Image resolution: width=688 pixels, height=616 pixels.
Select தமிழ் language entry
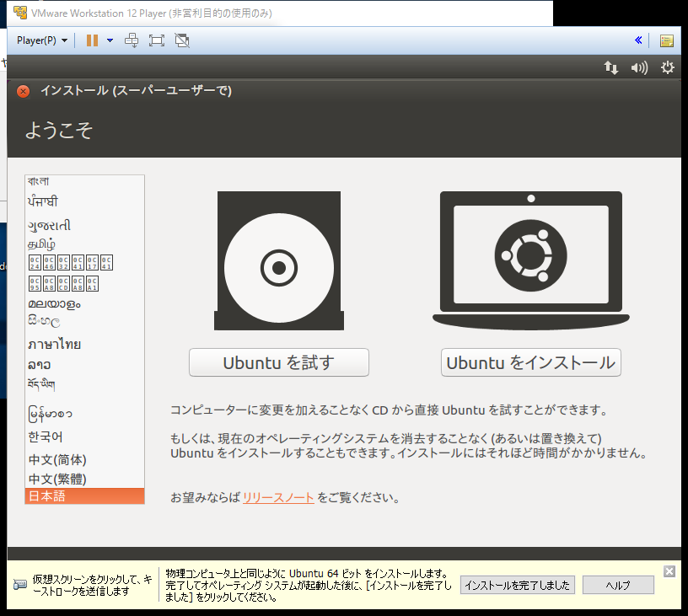84,244
